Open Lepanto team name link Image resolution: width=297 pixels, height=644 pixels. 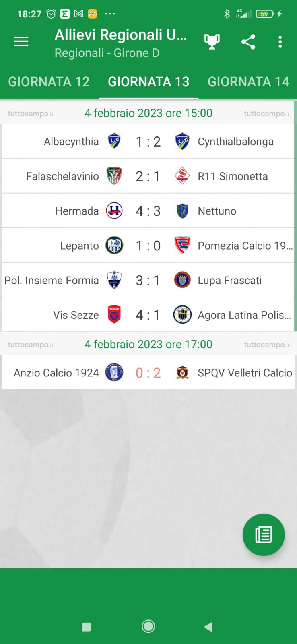point(79,246)
